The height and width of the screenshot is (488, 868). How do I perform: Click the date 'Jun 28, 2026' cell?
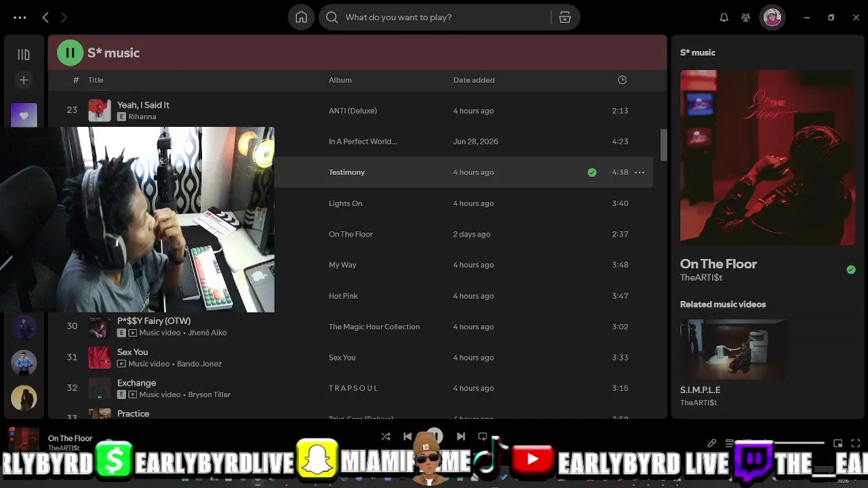click(x=475, y=142)
